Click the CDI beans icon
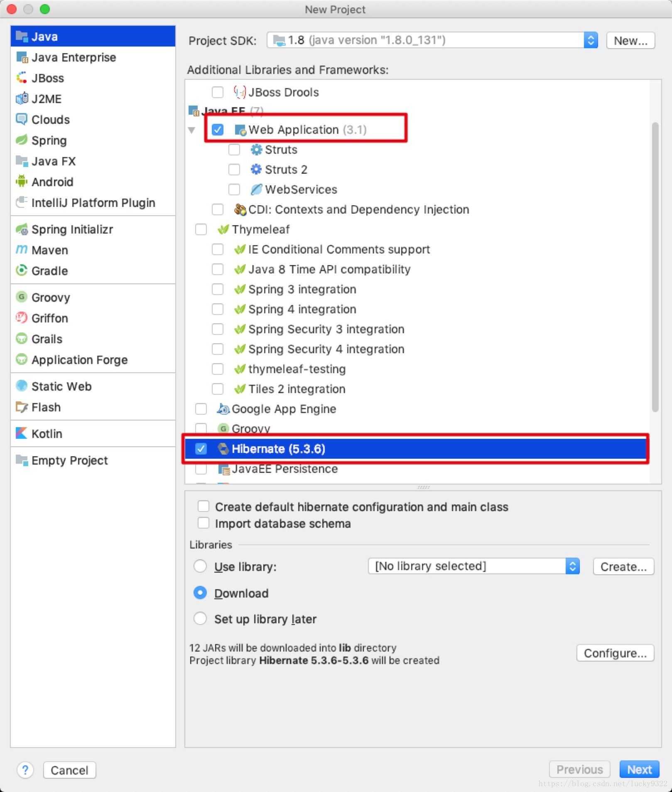 tap(240, 209)
